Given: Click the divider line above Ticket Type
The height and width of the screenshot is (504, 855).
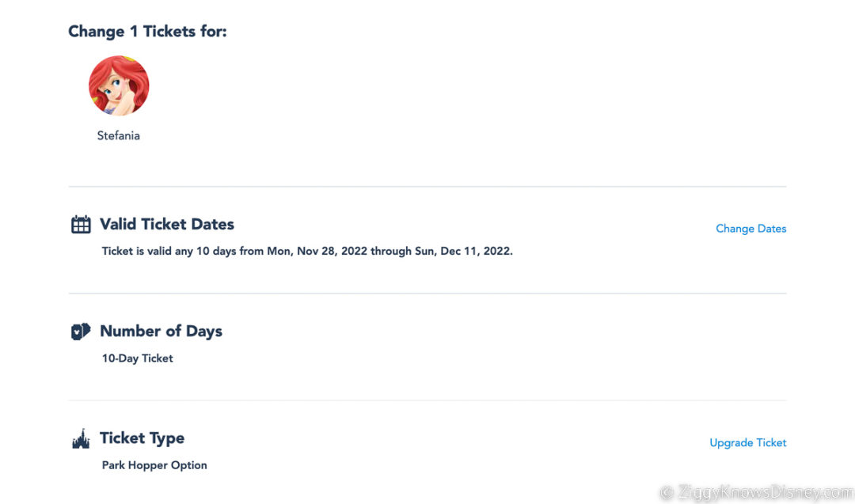Looking at the screenshot, I should pyautogui.click(x=427, y=400).
